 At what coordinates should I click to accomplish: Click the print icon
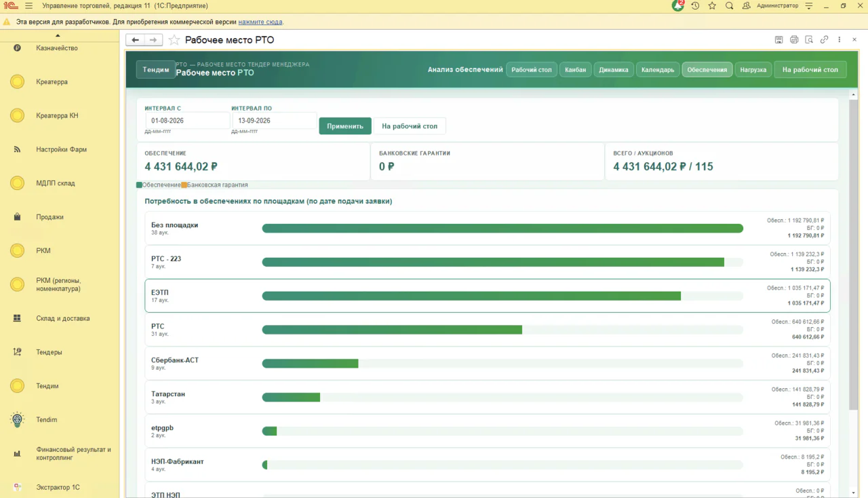(794, 40)
